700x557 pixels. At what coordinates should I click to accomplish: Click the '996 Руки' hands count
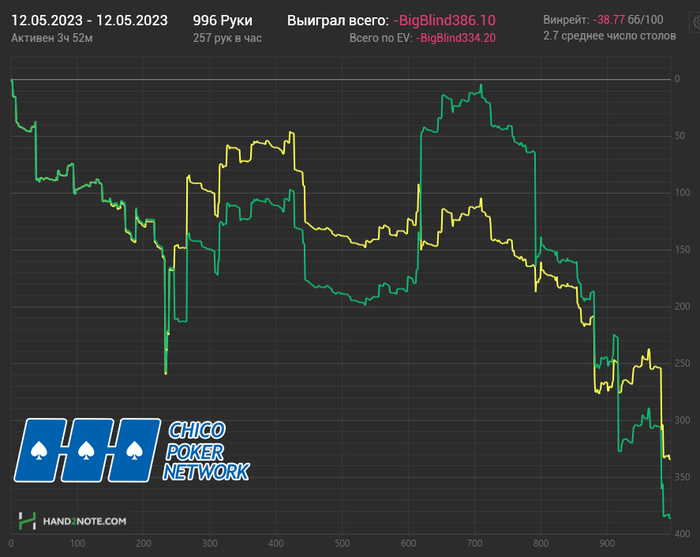click(223, 21)
